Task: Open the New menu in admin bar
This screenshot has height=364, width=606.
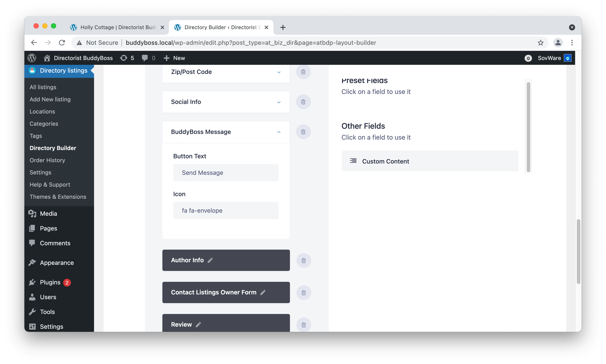Action: click(x=174, y=58)
